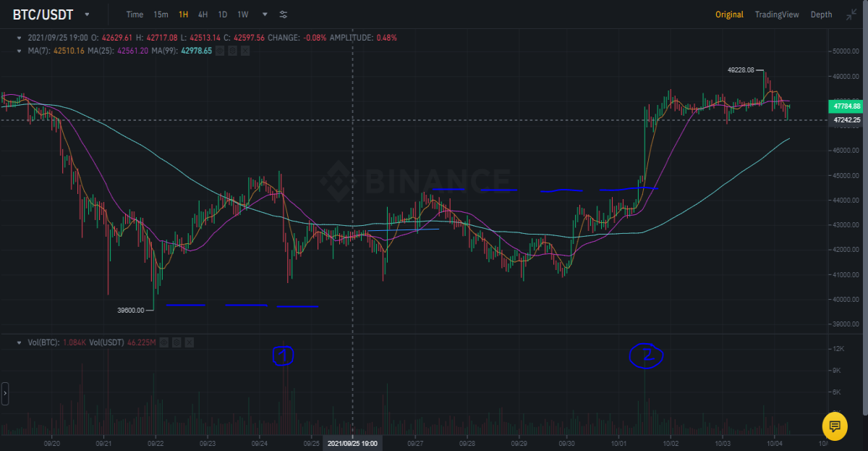Remove the Vol indicator
The width and height of the screenshot is (868, 451).
[x=189, y=342]
